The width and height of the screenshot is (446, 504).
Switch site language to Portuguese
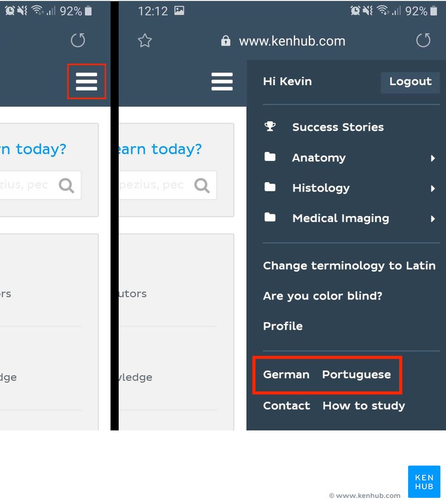click(357, 375)
